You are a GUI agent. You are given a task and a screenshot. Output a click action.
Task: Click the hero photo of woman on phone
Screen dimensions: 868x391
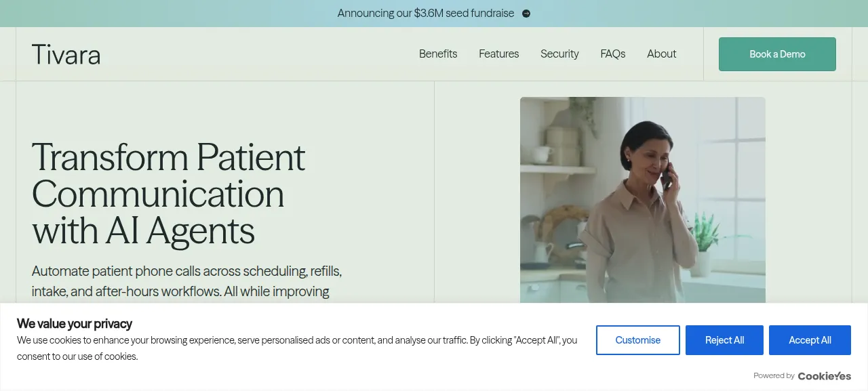coord(643,200)
